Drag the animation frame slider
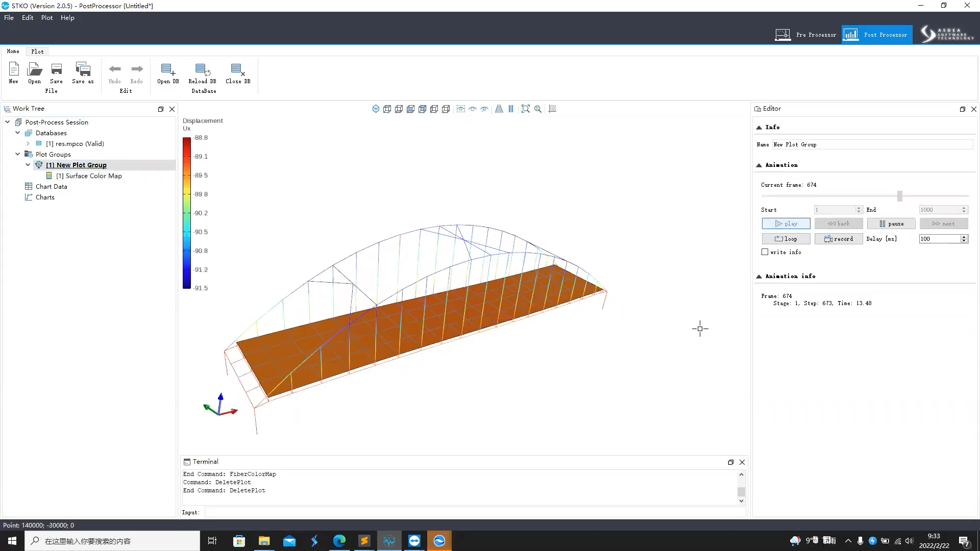 (x=899, y=196)
